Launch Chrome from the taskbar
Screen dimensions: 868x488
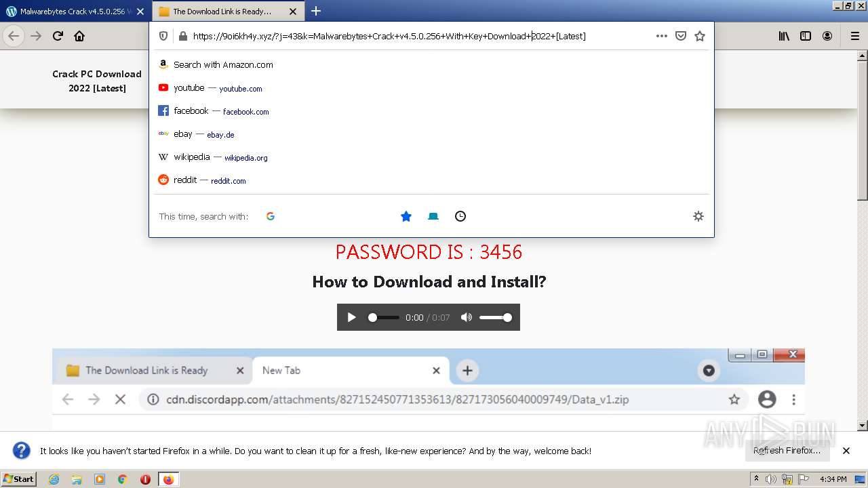[x=123, y=479]
